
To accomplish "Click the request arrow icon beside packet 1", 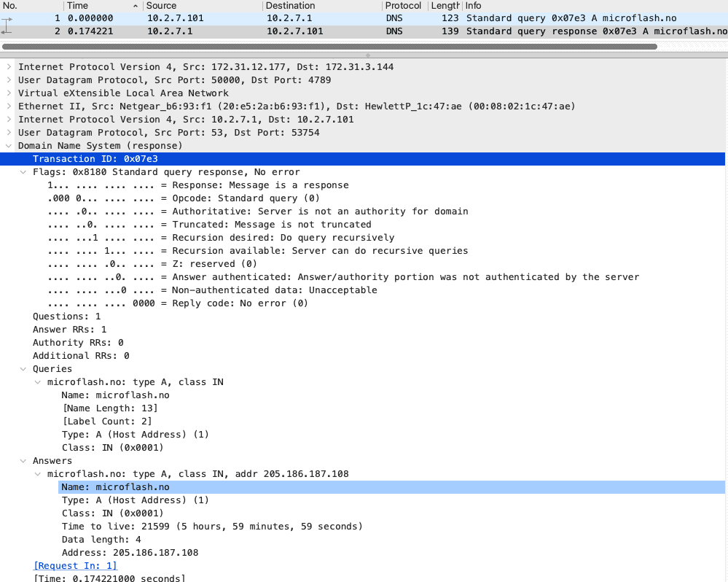I will [5, 18].
